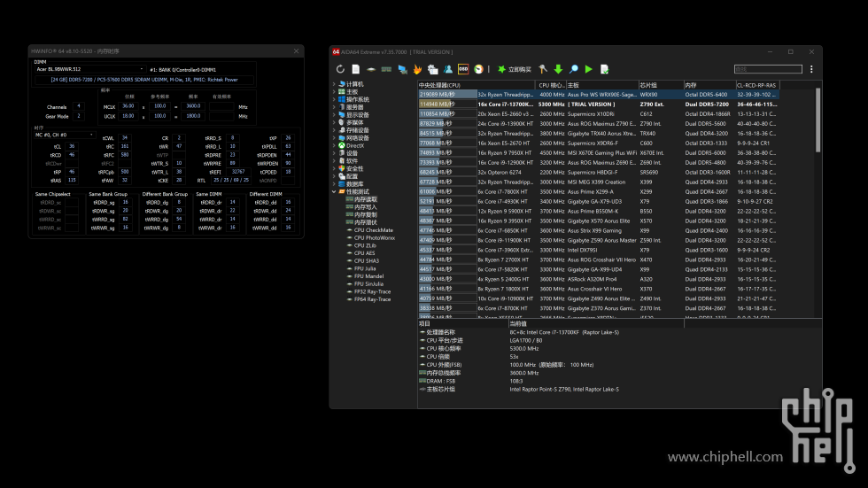The image size is (868, 488).
Task: Click the report checkmark icon in toolbar
Action: point(604,69)
